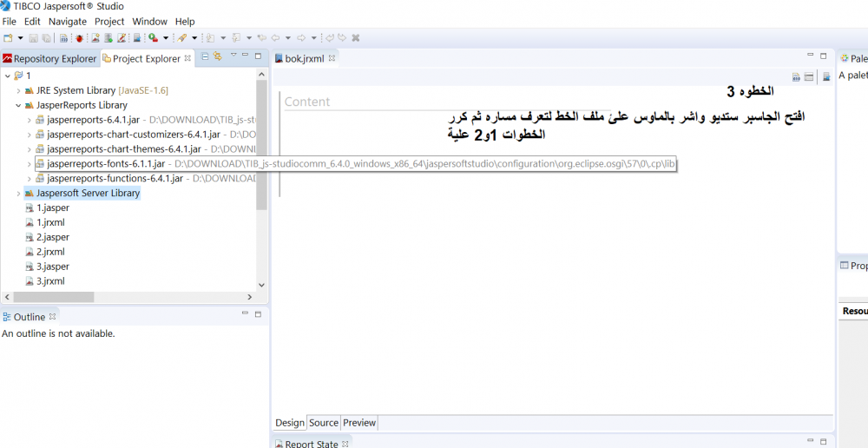Collapse the JasperReports Library node
Viewport: 868px width, 448px height.
(18, 105)
